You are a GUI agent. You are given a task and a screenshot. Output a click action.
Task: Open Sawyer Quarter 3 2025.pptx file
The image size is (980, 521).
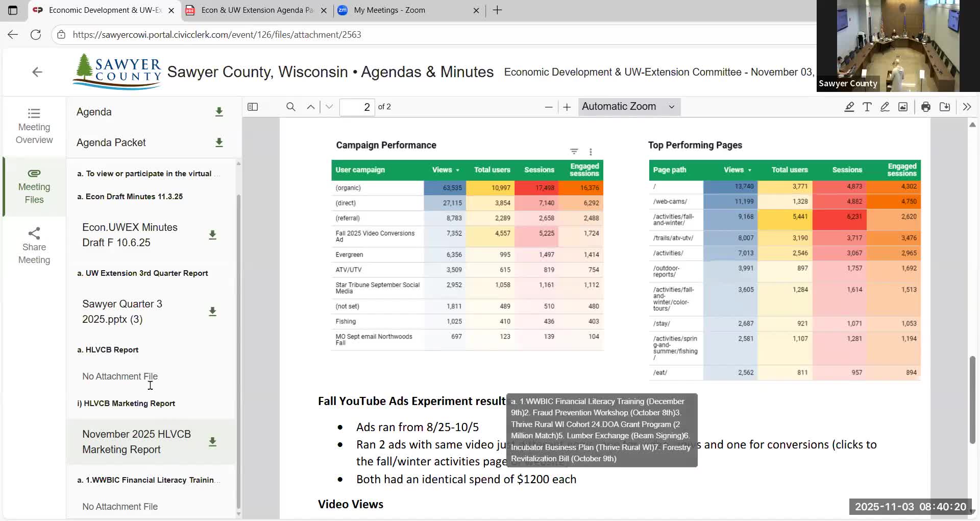[x=122, y=312]
